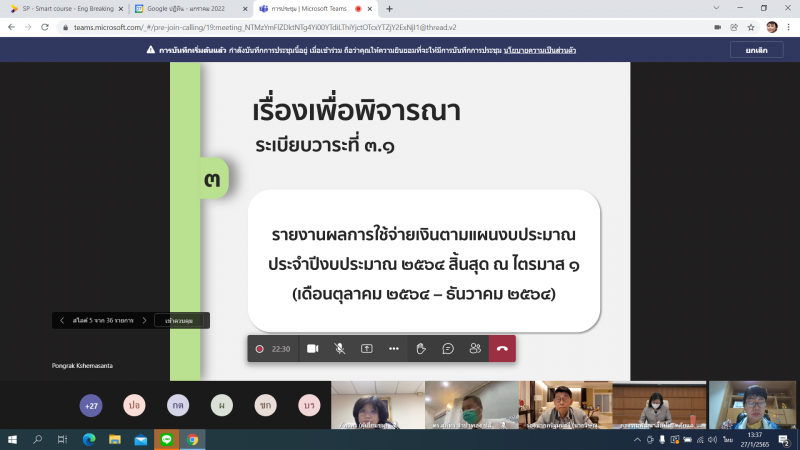The width and height of the screenshot is (800, 450).
Task: Open more actions ellipsis in call toolbar
Action: (x=393, y=348)
